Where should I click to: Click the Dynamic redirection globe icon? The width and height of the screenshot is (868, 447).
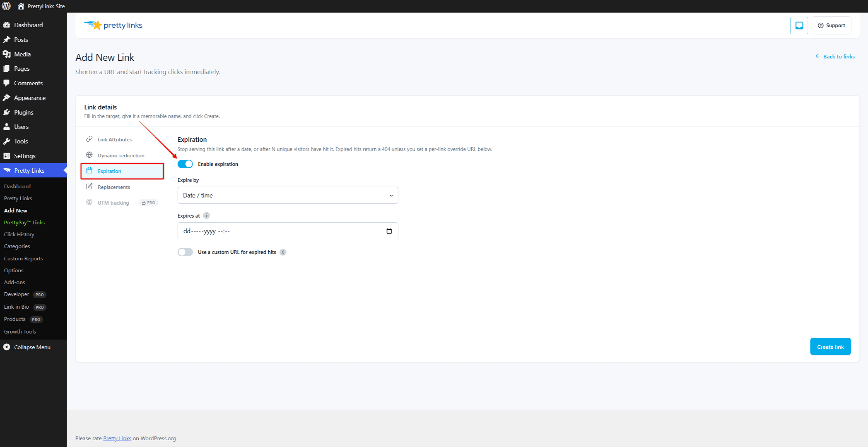click(89, 155)
